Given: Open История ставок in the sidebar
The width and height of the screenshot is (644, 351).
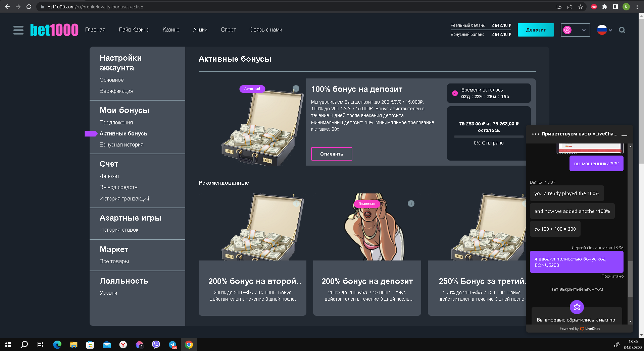Looking at the screenshot, I should coord(119,230).
